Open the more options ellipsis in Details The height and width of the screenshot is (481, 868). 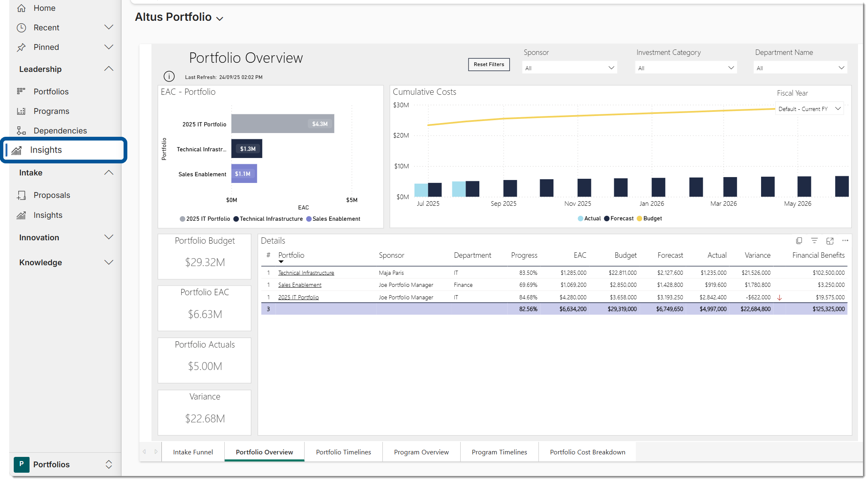pyautogui.click(x=845, y=241)
